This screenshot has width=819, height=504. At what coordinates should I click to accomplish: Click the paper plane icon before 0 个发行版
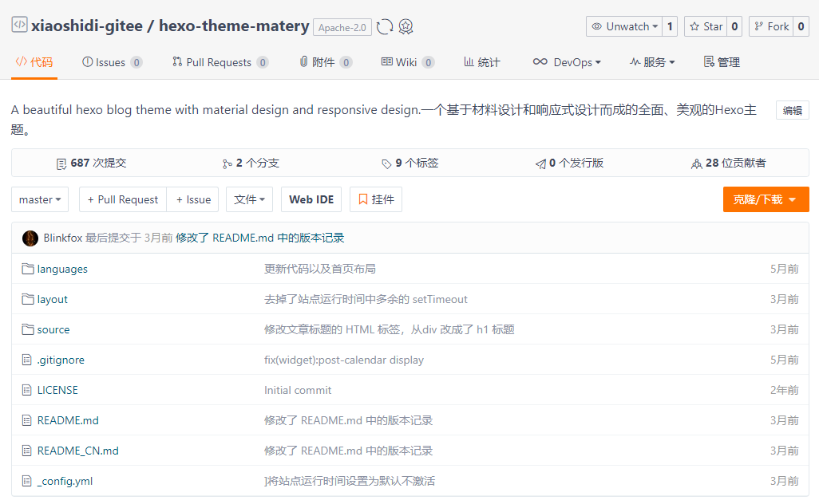pos(540,163)
